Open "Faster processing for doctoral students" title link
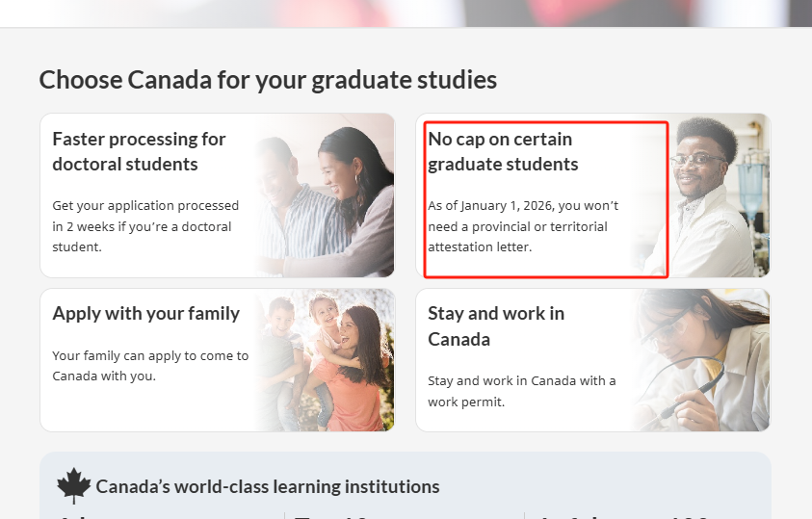Screen dimensions: 812x519 (x=139, y=151)
